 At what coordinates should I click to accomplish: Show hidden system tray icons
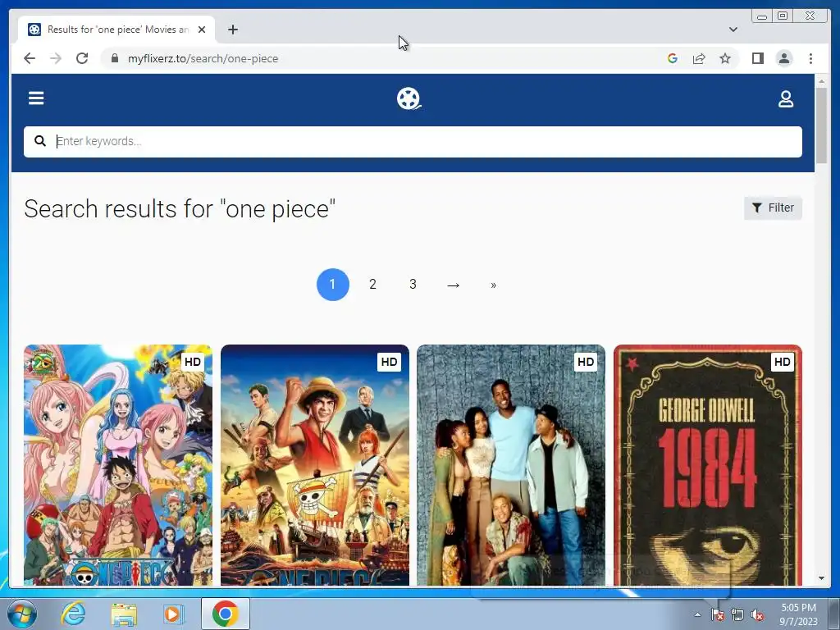coord(697,614)
